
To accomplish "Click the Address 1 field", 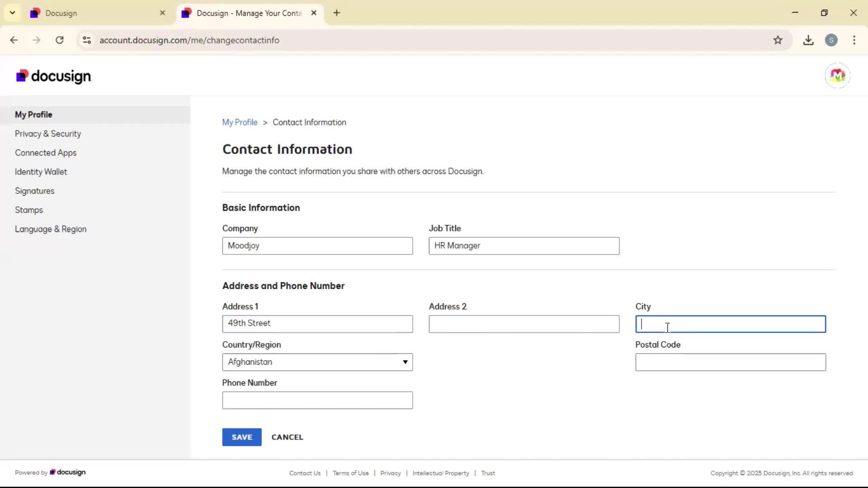I will click(x=317, y=324).
